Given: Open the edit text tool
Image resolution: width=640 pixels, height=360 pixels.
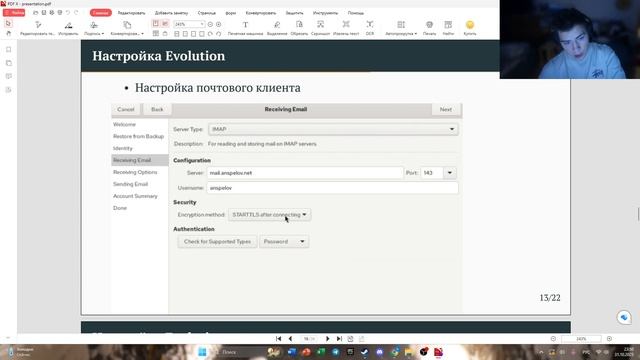Looking at the screenshot, I should [38, 28].
